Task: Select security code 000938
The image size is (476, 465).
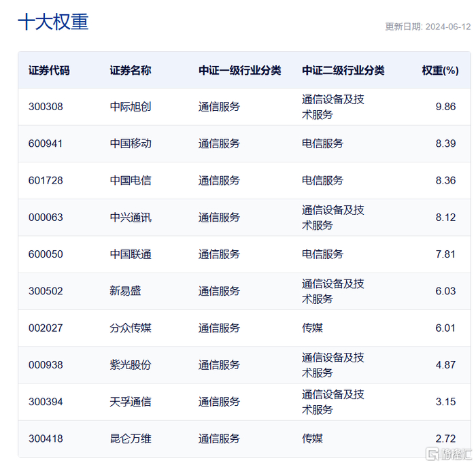Action: pos(46,365)
